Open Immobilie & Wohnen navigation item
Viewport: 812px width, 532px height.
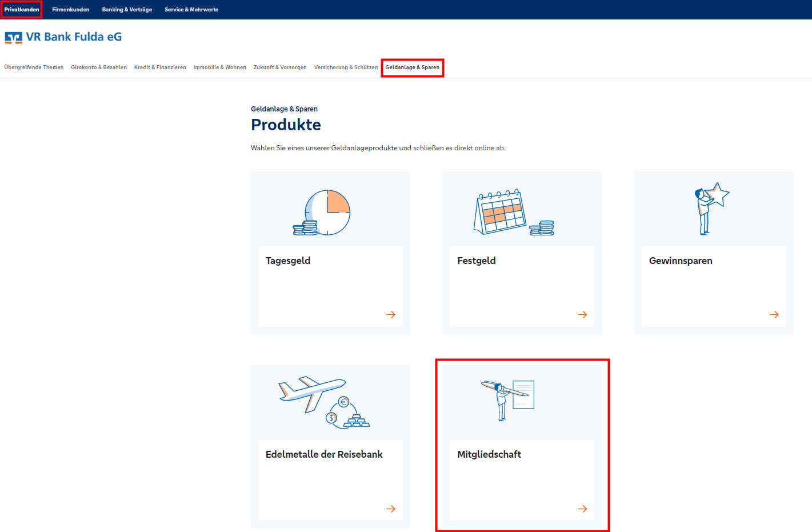click(x=220, y=67)
